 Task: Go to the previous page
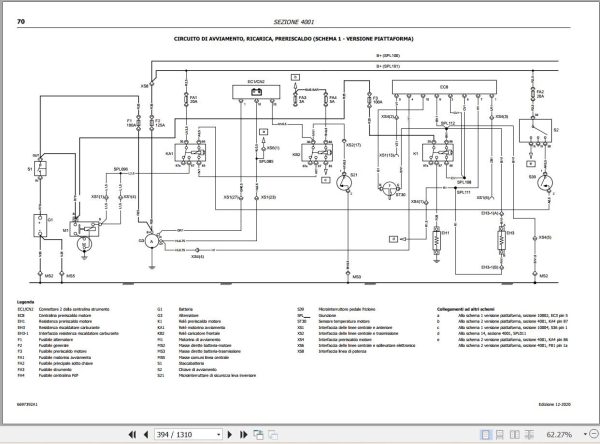(146, 434)
